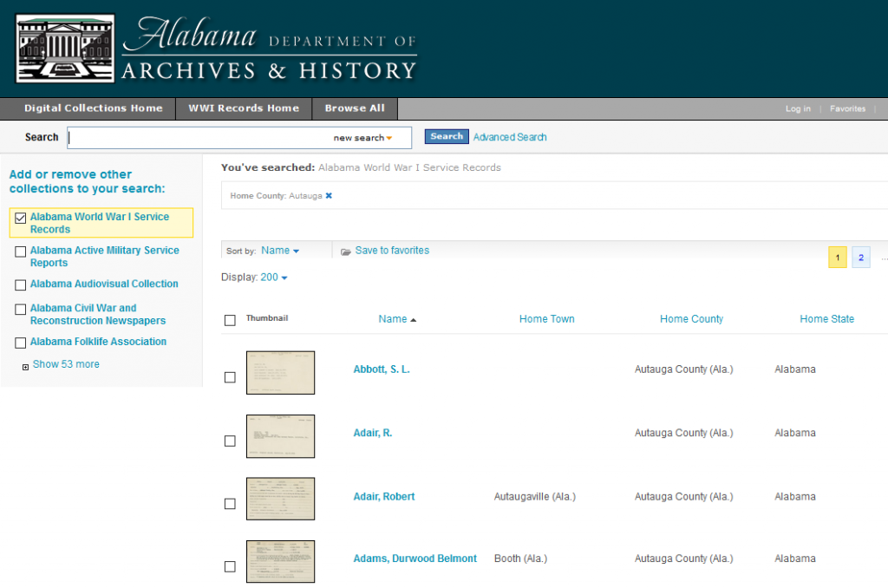Open the Browse All tab
The width and height of the screenshot is (888, 588).
[x=355, y=108]
